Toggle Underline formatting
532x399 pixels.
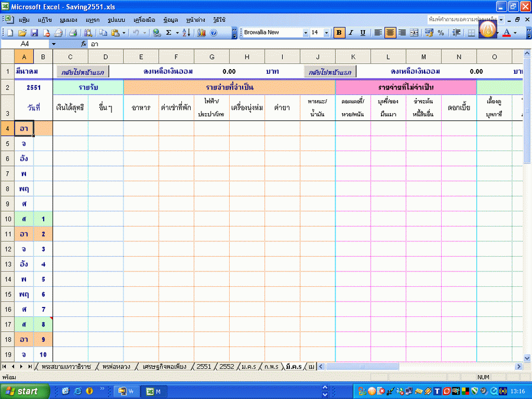coord(363,33)
